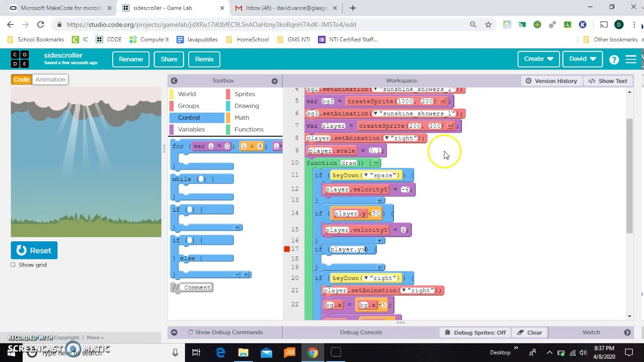Open animation dropdown on bg3.setAnimation line 6

tap(375, 114)
